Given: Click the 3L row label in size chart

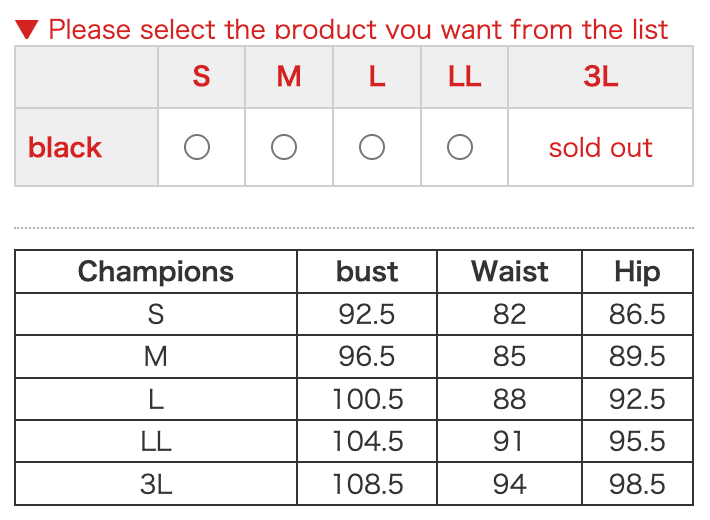Looking at the screenshot, I should pos(156,485).
